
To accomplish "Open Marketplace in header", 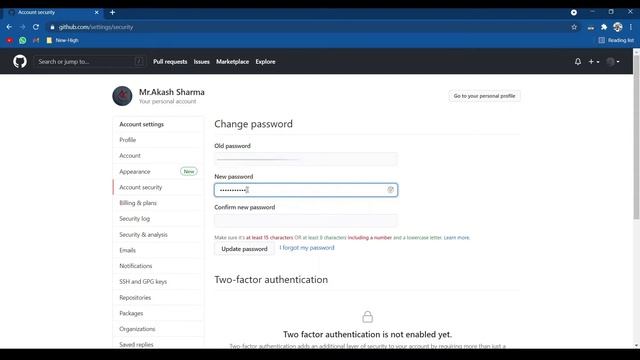I will click(232, 62).
